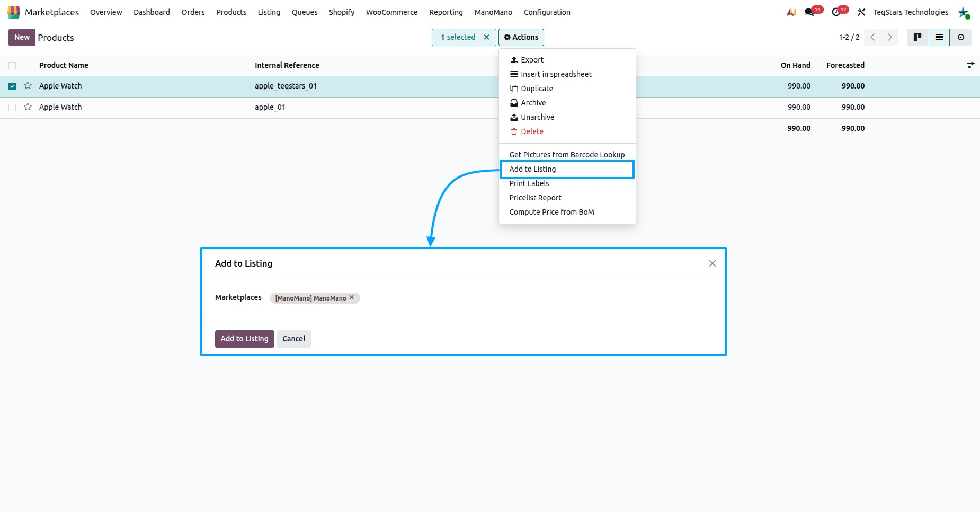Click the Marketplaces tag input field
Image resolution: width=980 pixels, height=512 pixels.
click(x=493, y=298)
